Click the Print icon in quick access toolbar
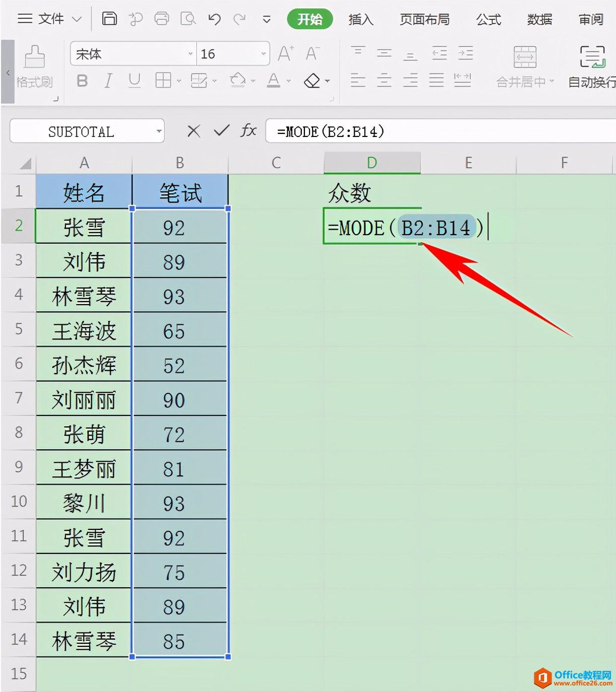This screenshot has width=616, height=692. coord(162,19)
